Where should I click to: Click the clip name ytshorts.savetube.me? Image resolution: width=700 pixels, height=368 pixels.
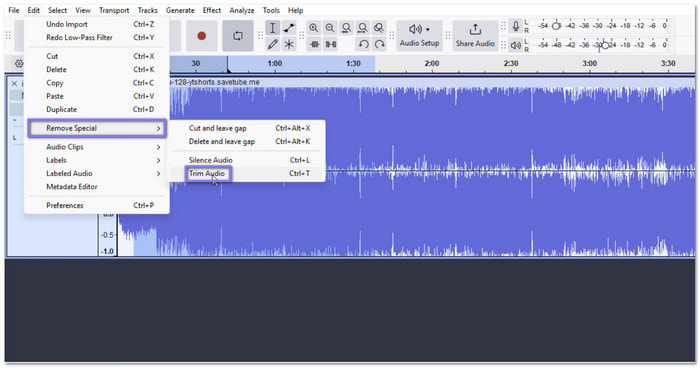214,82
